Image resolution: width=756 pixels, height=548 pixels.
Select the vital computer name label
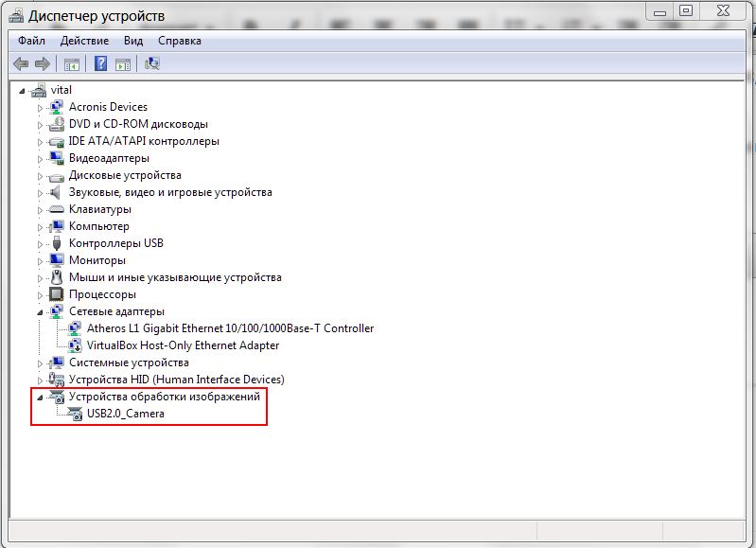coord(62,90)
